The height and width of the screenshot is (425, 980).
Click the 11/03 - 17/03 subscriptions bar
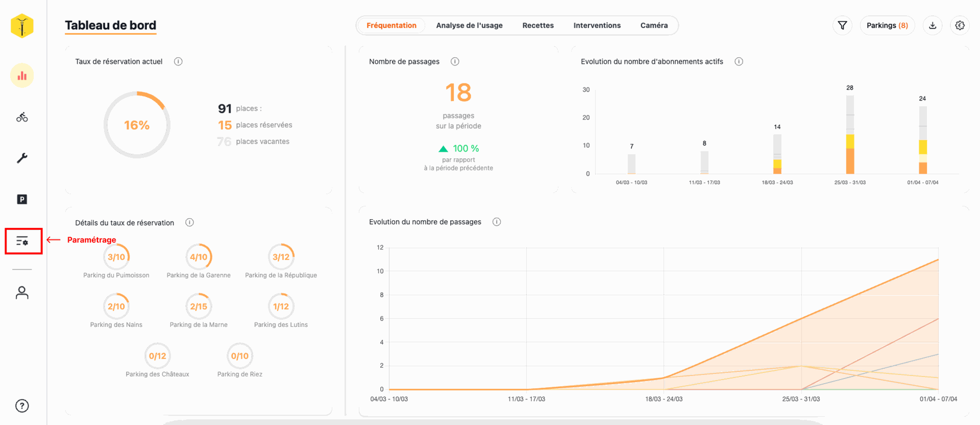(704, 162)
